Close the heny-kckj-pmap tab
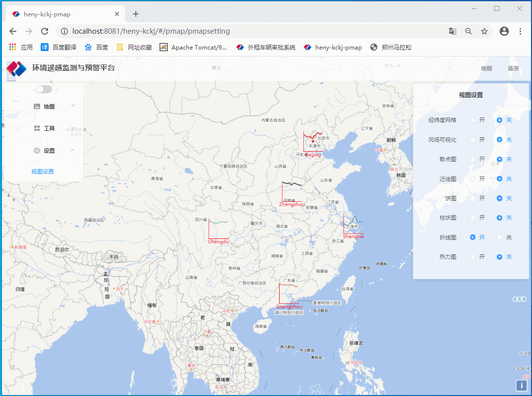 (117, 14)
